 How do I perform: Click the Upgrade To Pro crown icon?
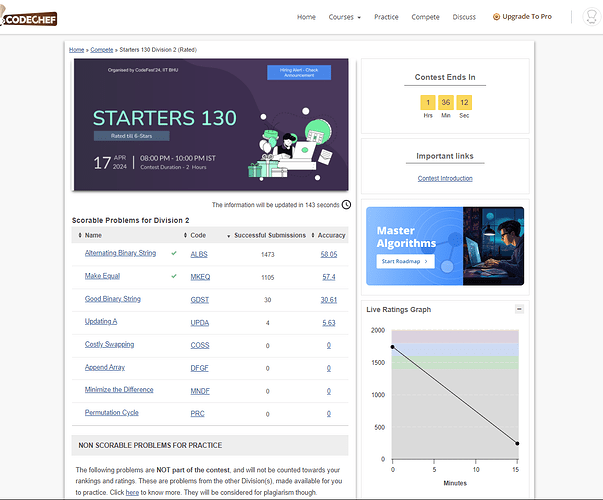coord(496,17)
